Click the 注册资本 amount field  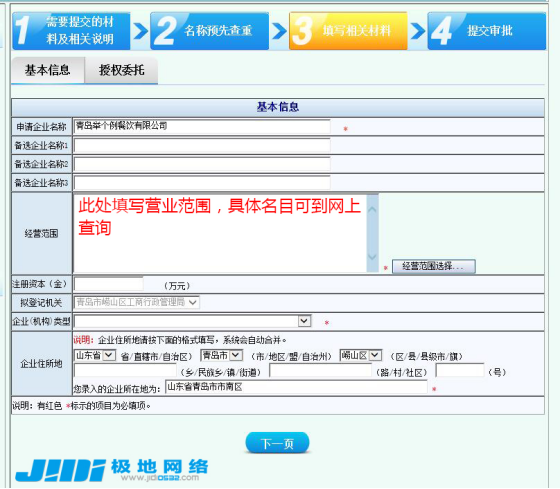[109, 284]
